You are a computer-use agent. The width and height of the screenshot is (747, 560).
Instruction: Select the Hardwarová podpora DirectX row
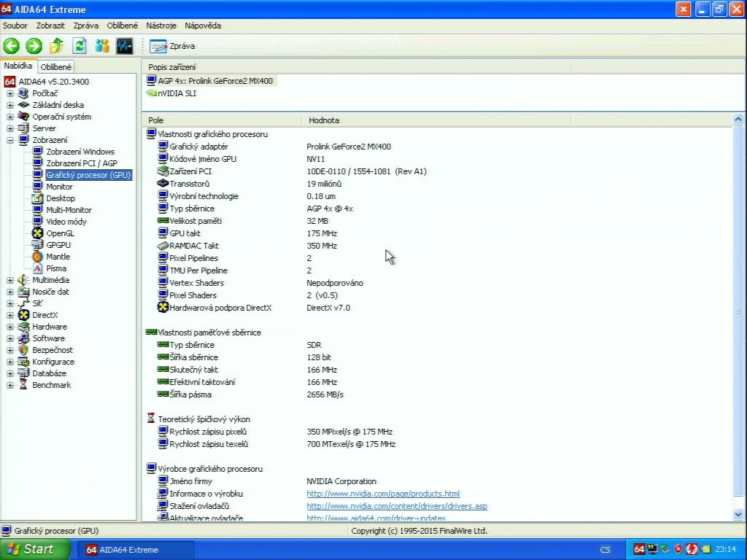pos(437,308)
